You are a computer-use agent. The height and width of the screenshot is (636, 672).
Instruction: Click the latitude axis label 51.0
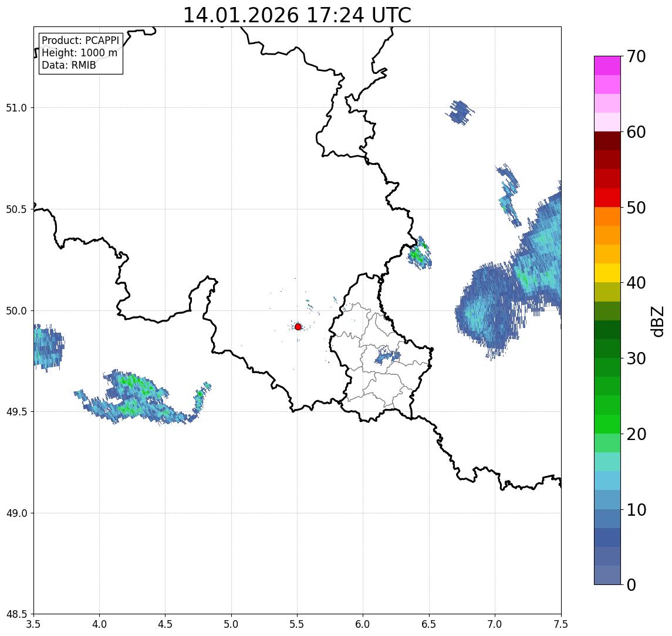(16, 108)
